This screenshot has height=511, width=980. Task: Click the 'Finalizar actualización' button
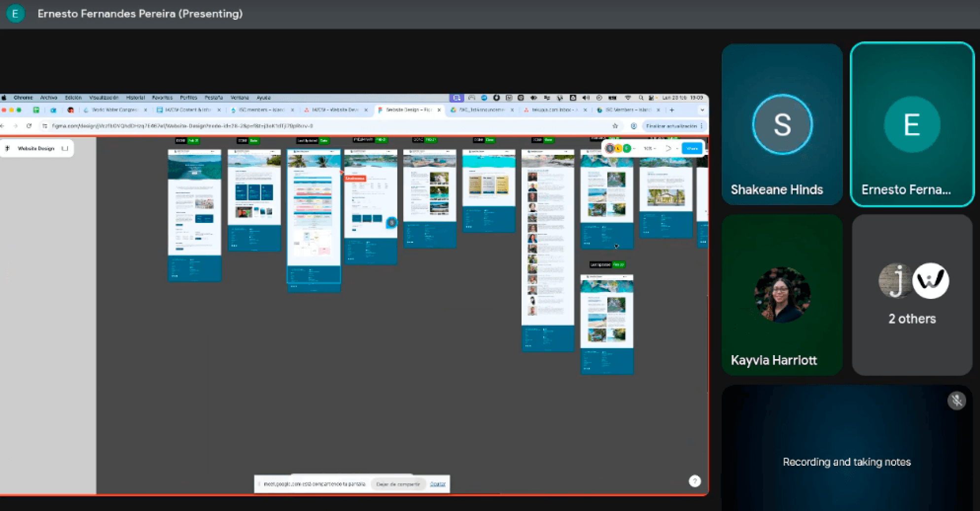click(x=674, y=126)
